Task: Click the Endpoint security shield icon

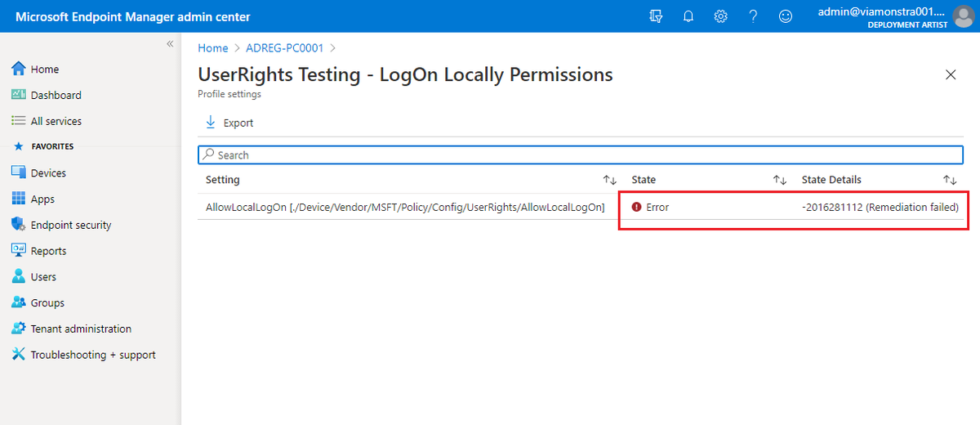Action: 19,225
